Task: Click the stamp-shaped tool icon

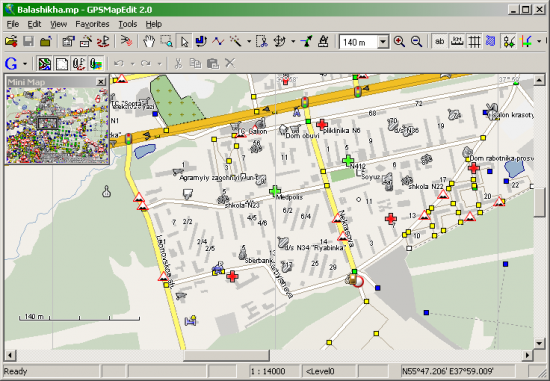Action: click(x=323, y=42)
